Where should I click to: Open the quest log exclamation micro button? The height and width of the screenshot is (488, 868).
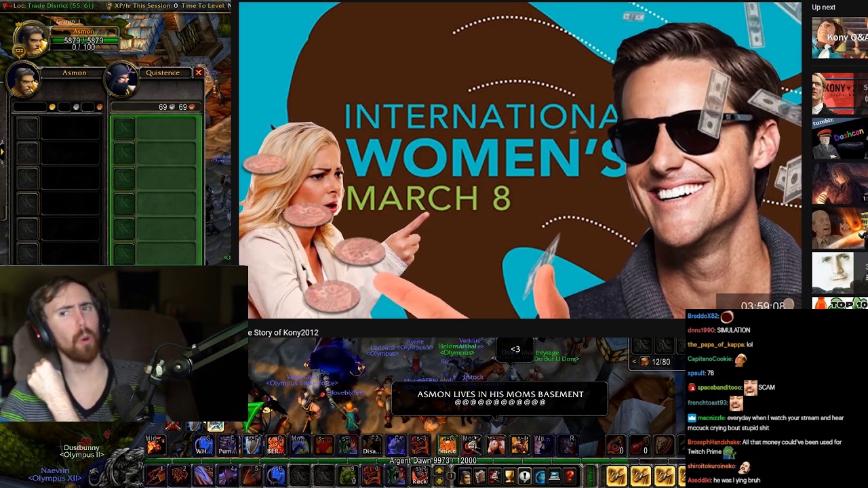pyautogui.click(x=524, y=476)
